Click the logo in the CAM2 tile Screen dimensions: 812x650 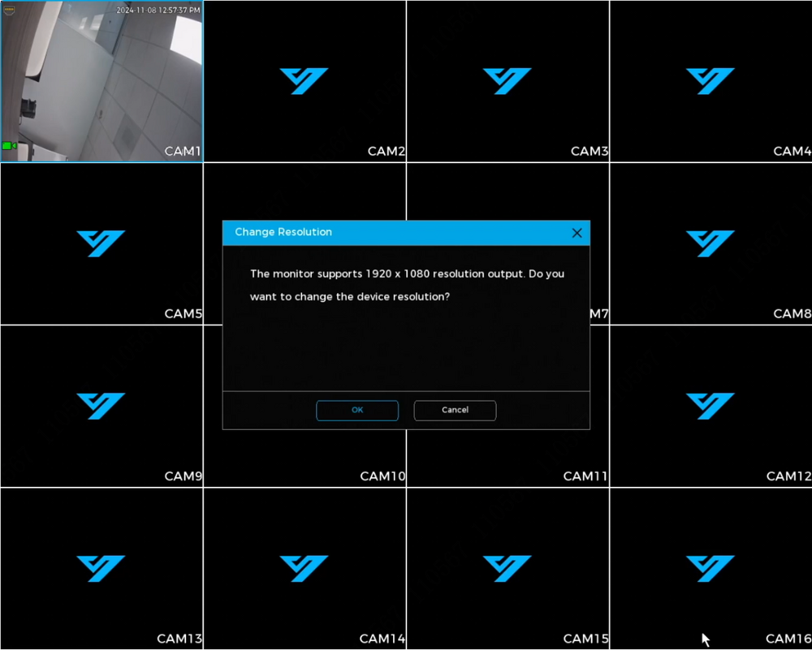pos(304,81)
